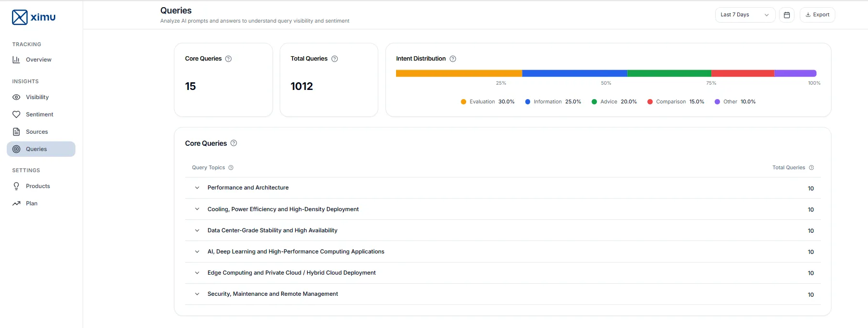Image resolution: width=868 pixels, height=328 pixels.
Task: Toggle the Other legend item
Action: pyautogui.click(x=735, y=102)
